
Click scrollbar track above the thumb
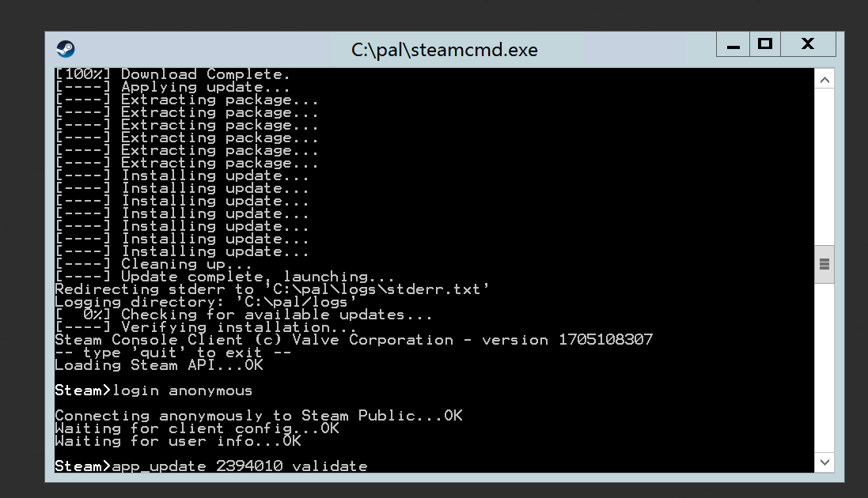pos(824,168)
